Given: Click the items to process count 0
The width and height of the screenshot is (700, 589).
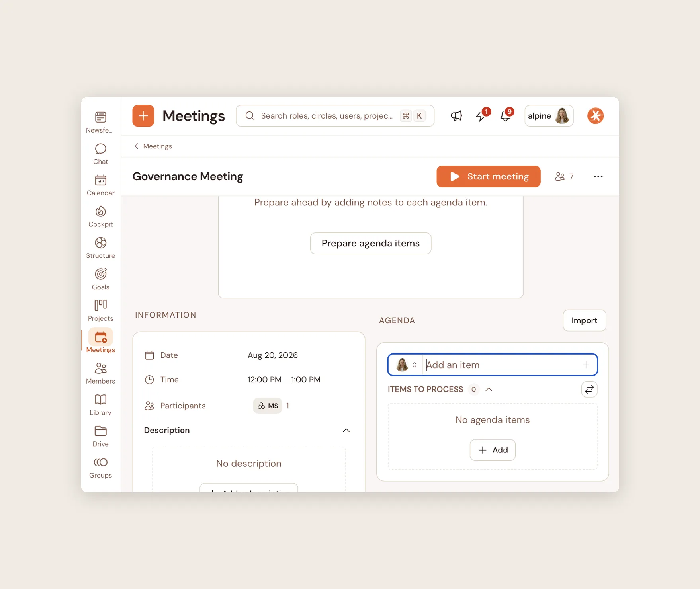Looking at the screenshot, I should pos(473,389).
